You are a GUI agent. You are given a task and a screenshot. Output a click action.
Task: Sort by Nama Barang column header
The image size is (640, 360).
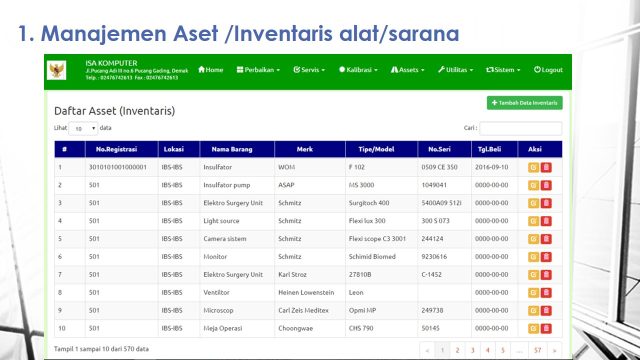[237, 149]
